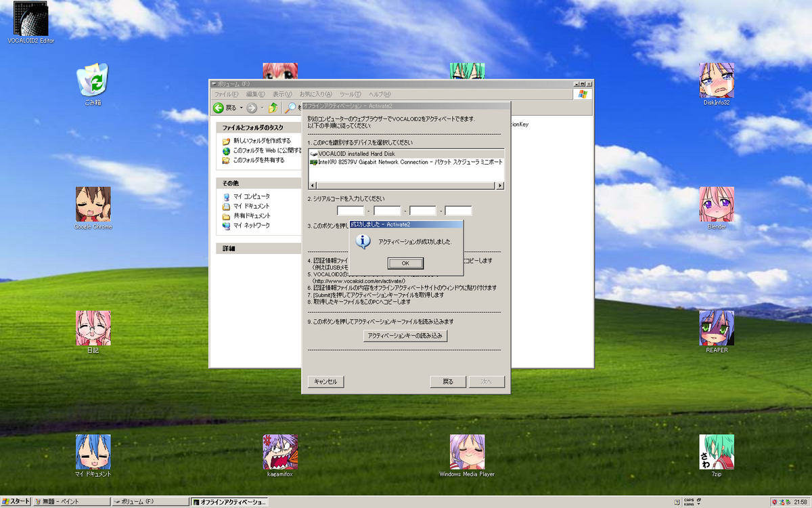Click Explorer's Forward arrow icon
812x508 pixels.
tap(252, 108)
